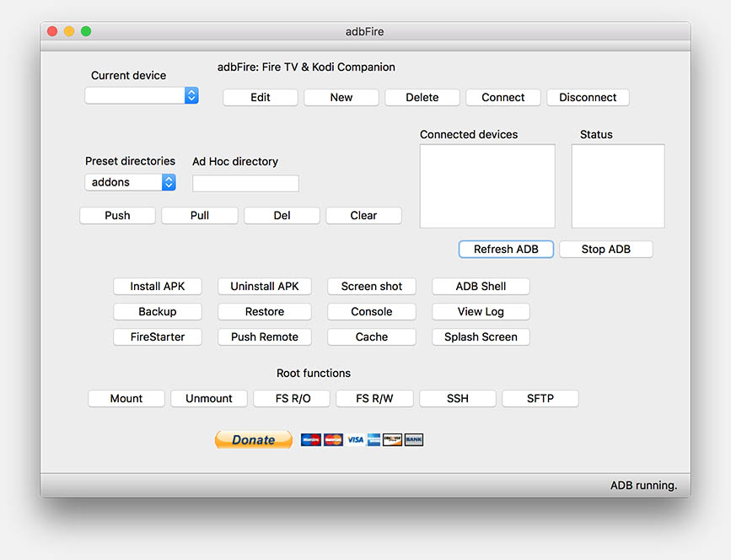The image size is (731, 560).
Task: Open Splash Screen settings
Action: coord(481,337)
